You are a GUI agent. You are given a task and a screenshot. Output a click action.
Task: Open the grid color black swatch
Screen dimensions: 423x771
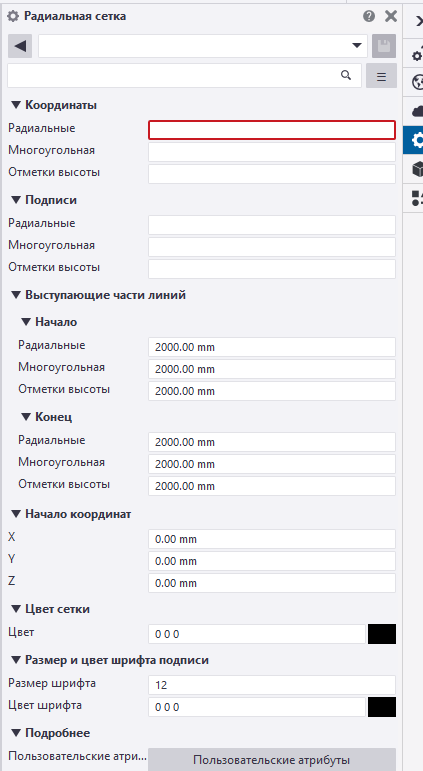coord(382,634)
